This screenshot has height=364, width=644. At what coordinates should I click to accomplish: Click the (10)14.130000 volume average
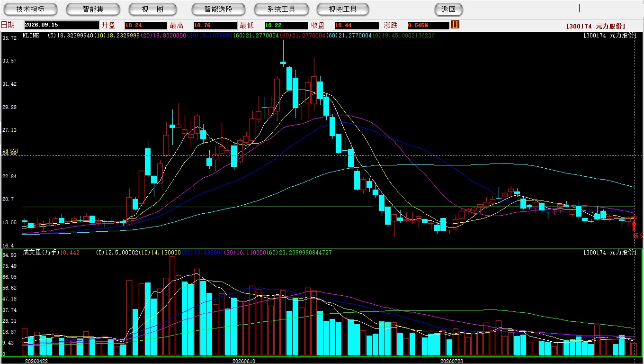160,253
